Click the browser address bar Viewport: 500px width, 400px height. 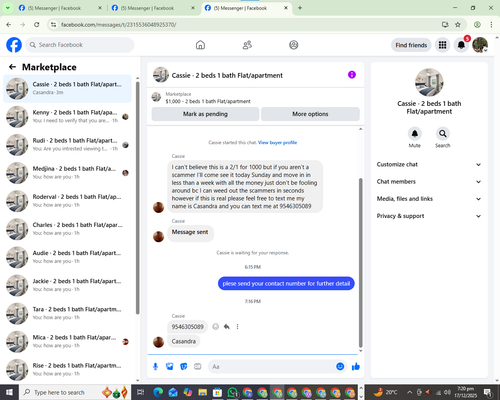247,25
